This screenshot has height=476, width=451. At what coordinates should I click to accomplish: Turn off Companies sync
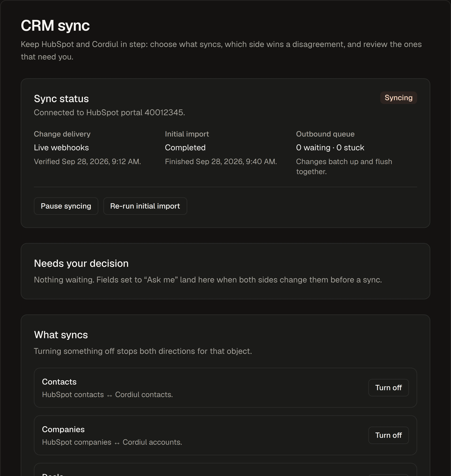tap(389, 435)
